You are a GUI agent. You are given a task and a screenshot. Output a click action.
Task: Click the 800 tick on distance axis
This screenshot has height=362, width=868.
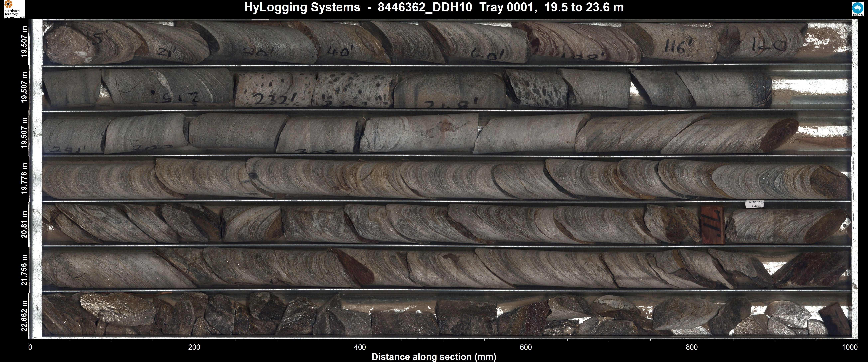click(x=691, y=347)
